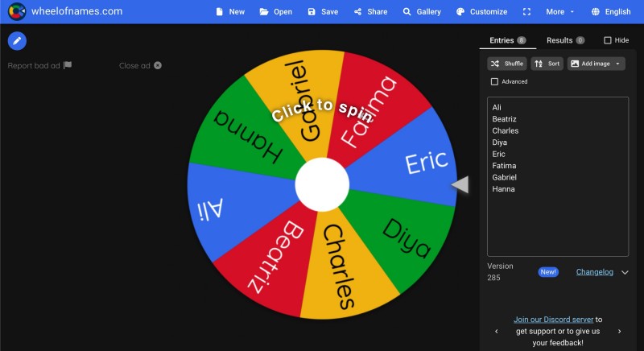Click the Gabriel entry in the list

pyautogui.click(x=505, y=177)
